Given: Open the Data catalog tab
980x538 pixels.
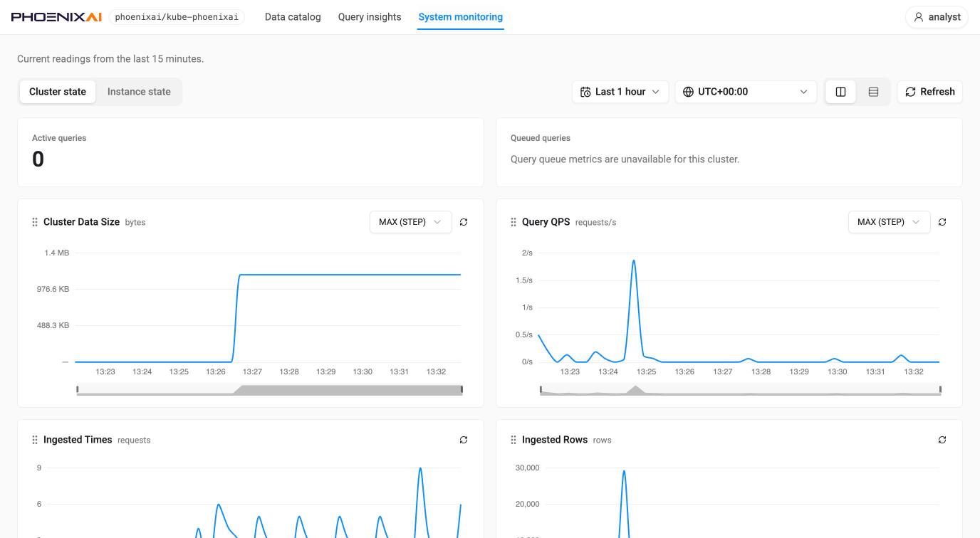Looking at the screenshot, I should point(293,17).
